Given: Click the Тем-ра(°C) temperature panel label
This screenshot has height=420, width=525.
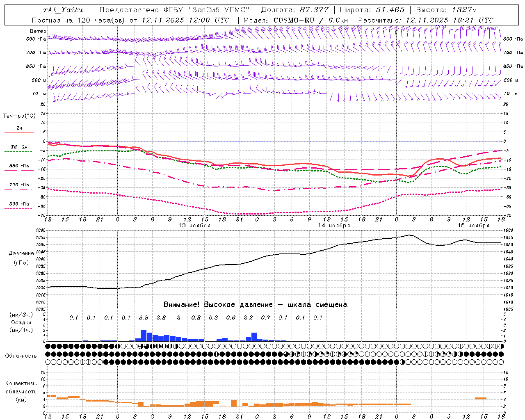Looking at the screenshot, I should pos(20,116).
